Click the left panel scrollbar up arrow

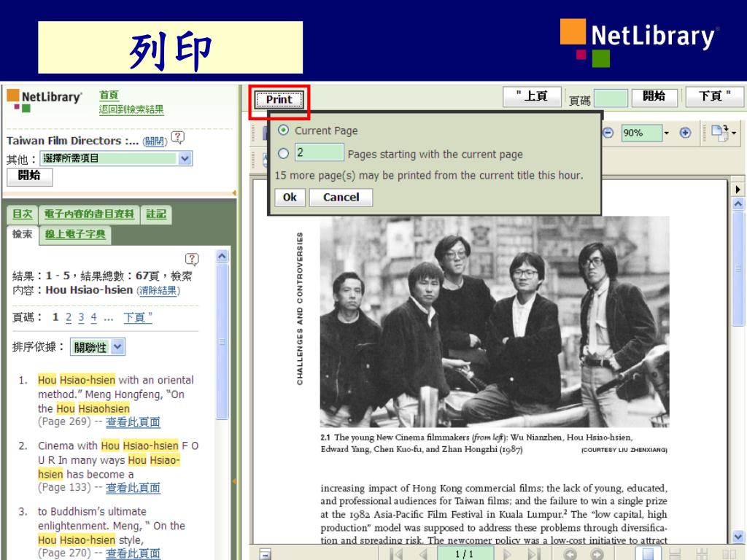pos(222,256)
